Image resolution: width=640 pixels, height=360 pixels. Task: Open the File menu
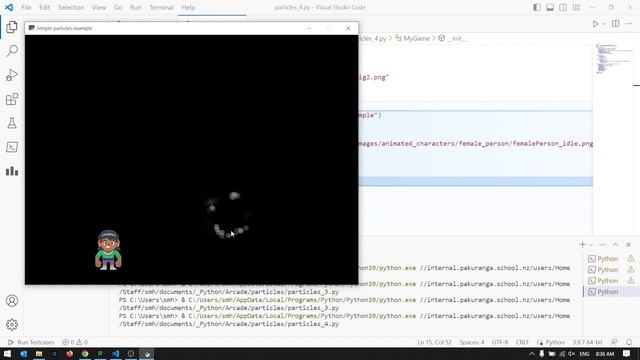pyautogui.click(x=26, y=7)
